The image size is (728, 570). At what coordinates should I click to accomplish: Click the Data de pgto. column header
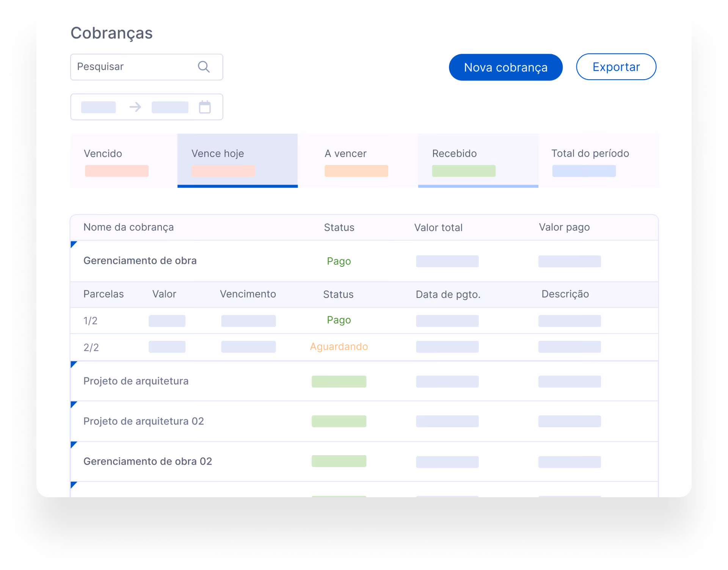coord(448,294)
